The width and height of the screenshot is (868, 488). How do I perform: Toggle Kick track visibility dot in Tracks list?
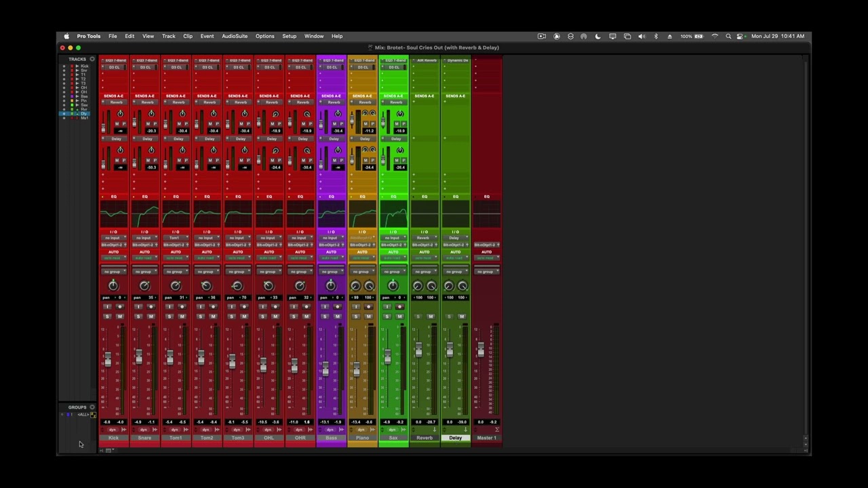pos(64,66)
